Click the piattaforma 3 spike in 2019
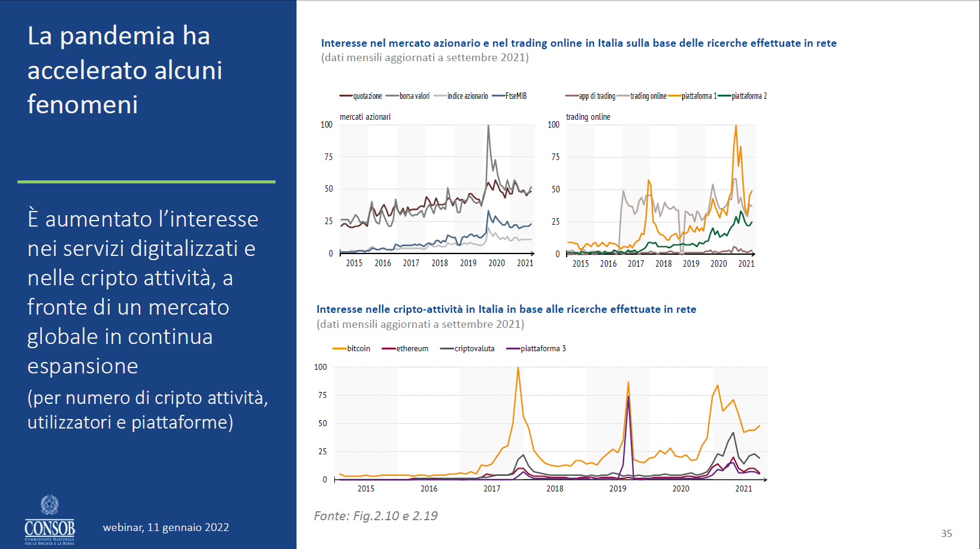The image size is (980, 549). click(x=628, y=398)
